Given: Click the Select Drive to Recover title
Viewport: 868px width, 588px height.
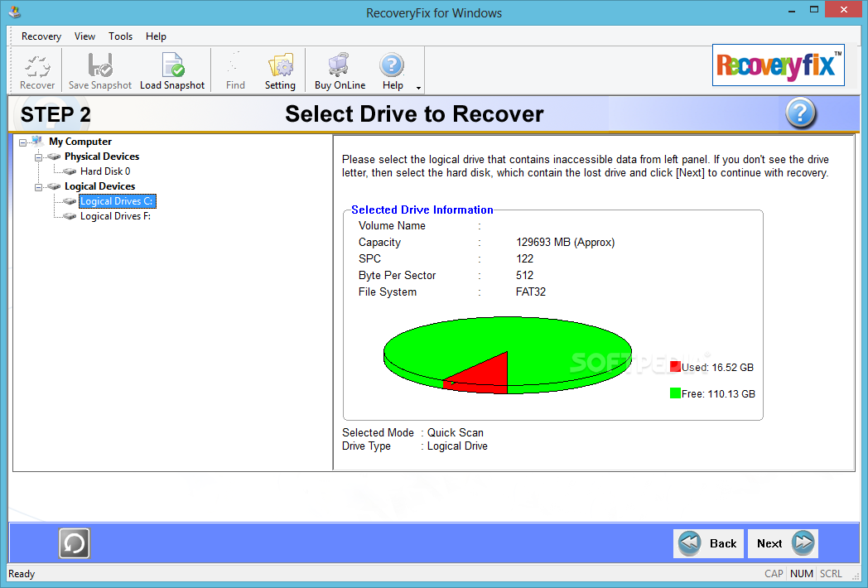Looking at the screenshot, I should (x=414, y=114).
